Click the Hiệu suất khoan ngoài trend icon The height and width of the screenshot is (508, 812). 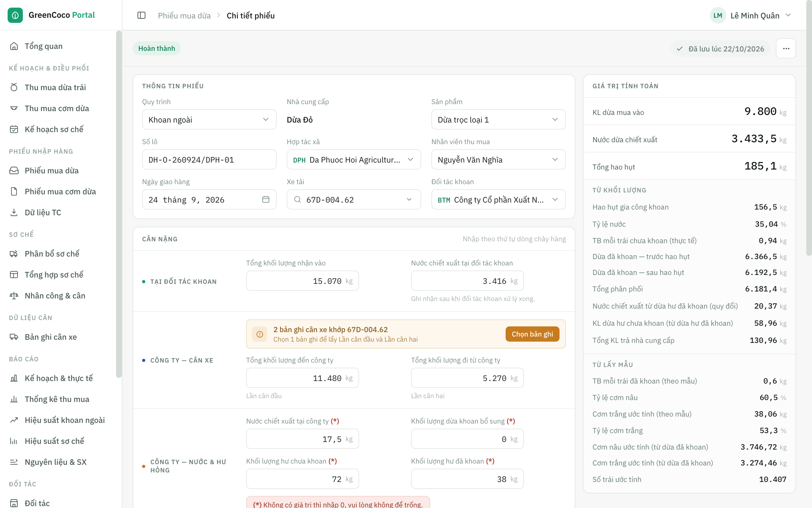14,420
